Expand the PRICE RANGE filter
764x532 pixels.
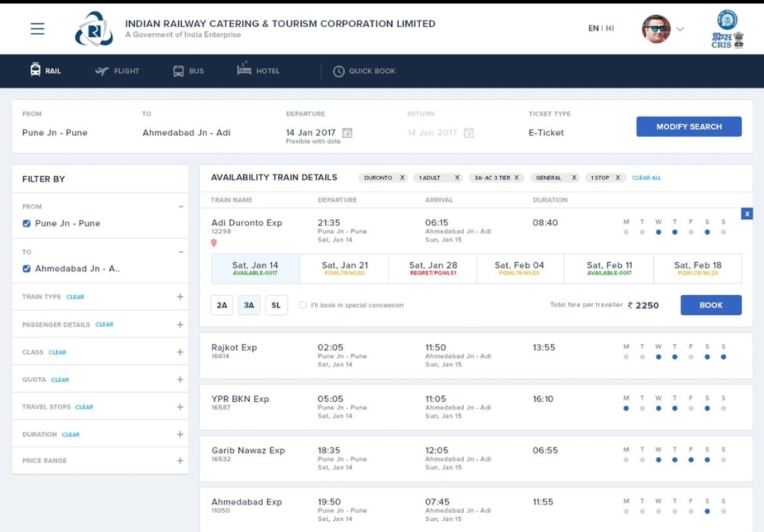pyautogui.click(x=180, y=461)
